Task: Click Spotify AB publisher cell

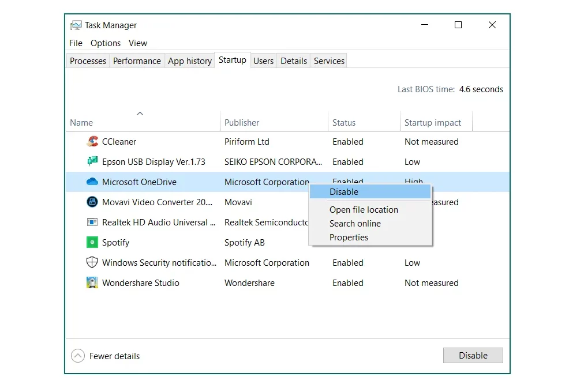Action: (x=244, y=243)
